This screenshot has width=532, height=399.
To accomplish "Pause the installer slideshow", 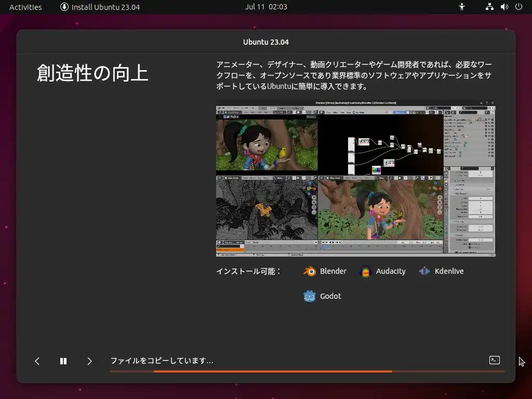I will (x=63, y=362).
